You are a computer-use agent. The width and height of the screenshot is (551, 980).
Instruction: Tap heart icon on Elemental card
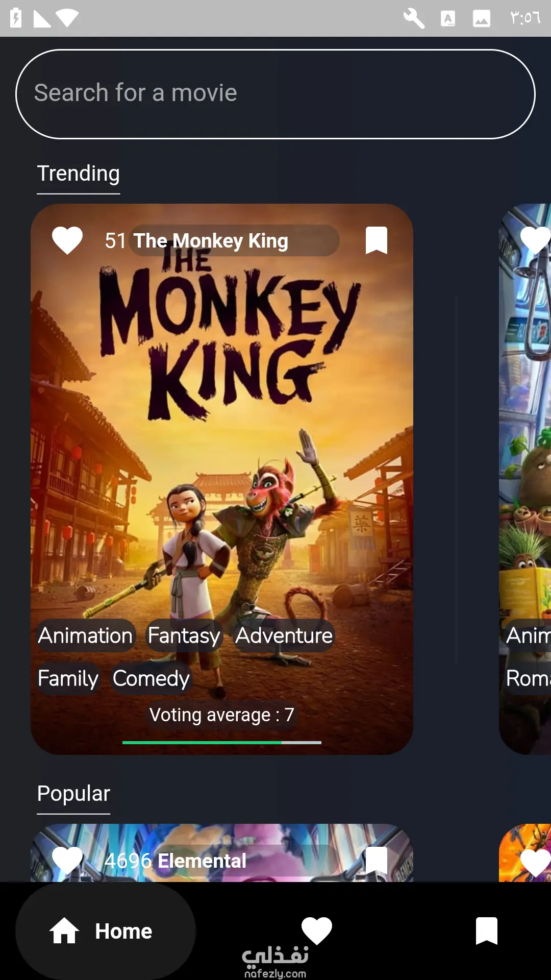tap(67, 861)
